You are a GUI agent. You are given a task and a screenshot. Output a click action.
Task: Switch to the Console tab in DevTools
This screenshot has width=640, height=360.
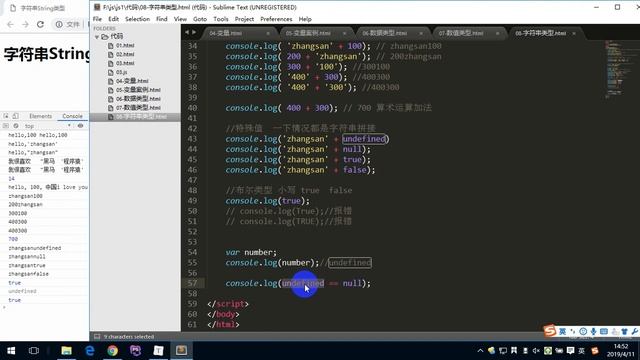[72, 116]
